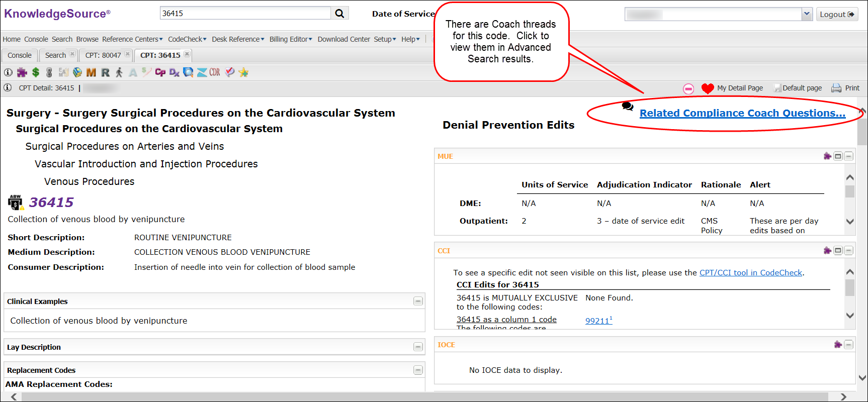Click the purple Dx diagnosis icon

(174, 73)
